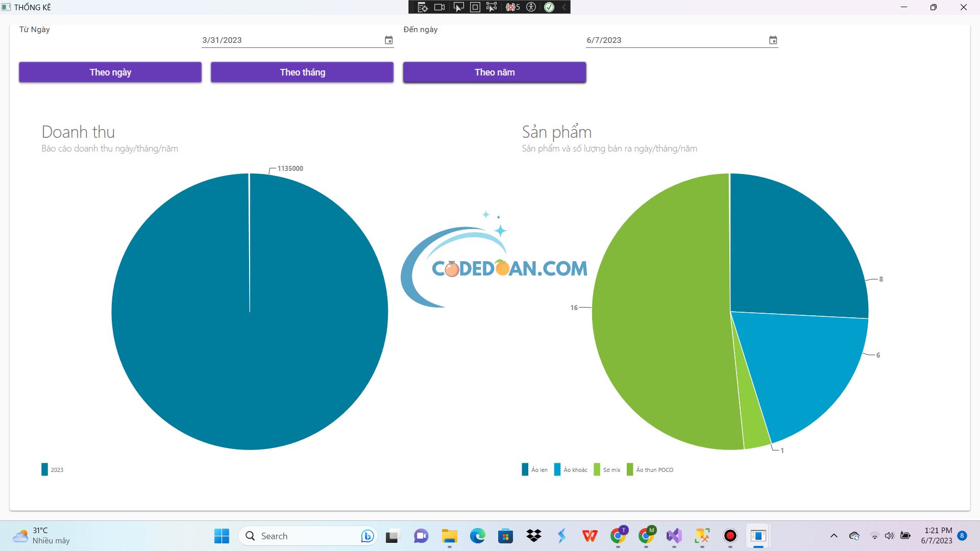This screenshot has width=980, height=551.
Task: Open binding failures indicator showing 5
Action: [512, 7]
